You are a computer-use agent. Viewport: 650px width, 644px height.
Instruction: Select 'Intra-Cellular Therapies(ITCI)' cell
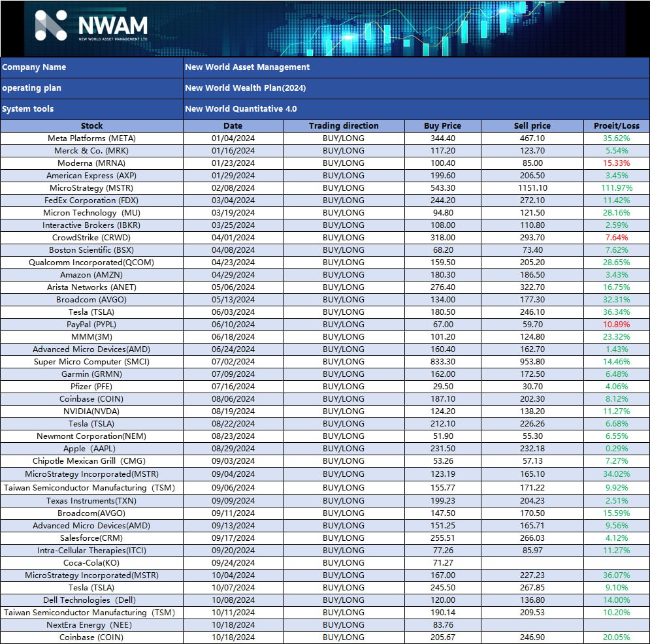click(91, 551)
